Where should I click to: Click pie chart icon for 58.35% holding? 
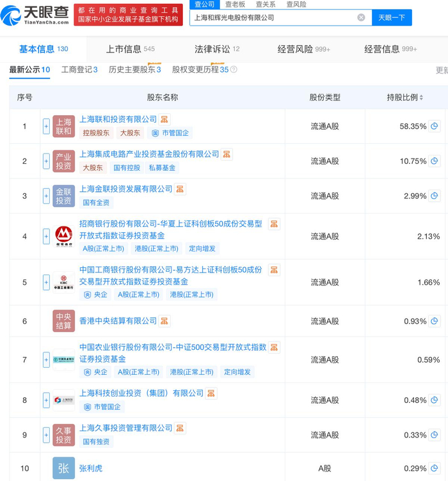435,127
